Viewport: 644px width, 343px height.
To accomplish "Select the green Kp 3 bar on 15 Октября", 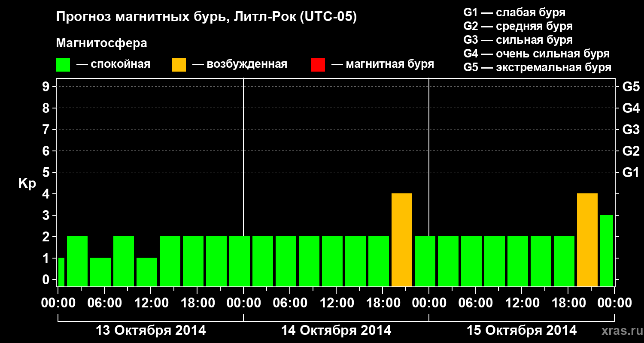I will click(x=607, y=251).
